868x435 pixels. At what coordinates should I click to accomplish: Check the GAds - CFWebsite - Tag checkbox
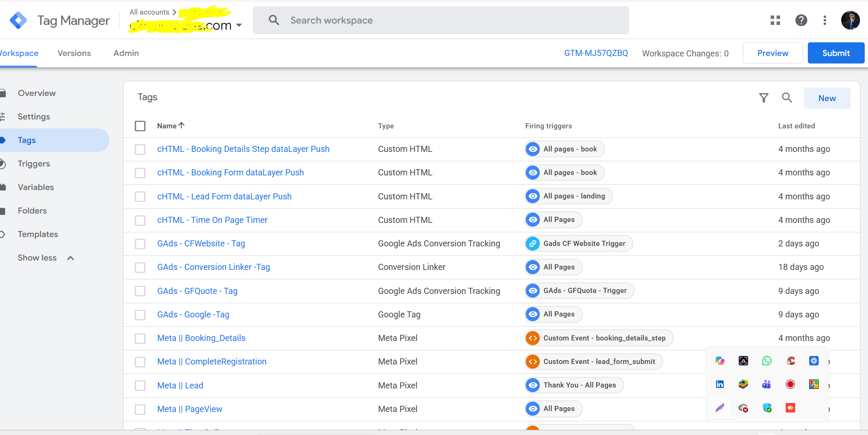pyautogui.click(x=140, y=244)
